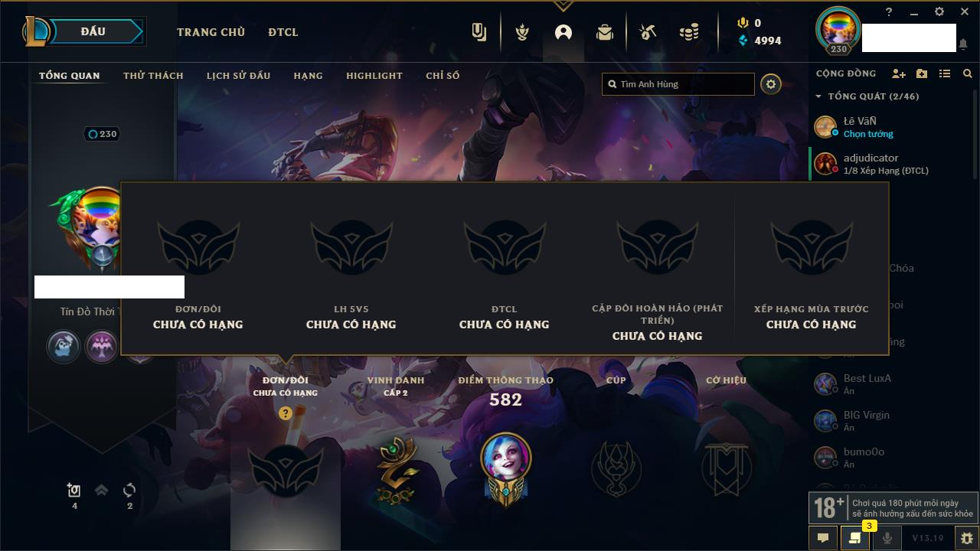Collapse the TỔNG QUÁT friends group
Viewport: 980px width, 551px height.
click(x=818, y=96)
